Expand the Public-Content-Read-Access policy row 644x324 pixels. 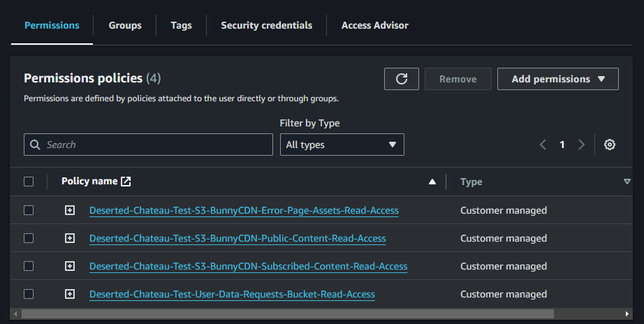(x=70, y=238)
